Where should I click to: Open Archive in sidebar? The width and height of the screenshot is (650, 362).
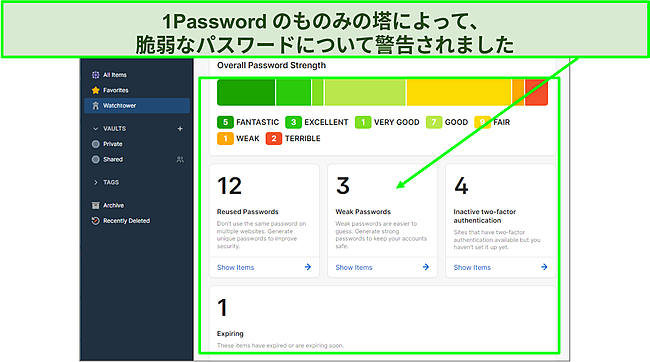(x=137, y=206)
